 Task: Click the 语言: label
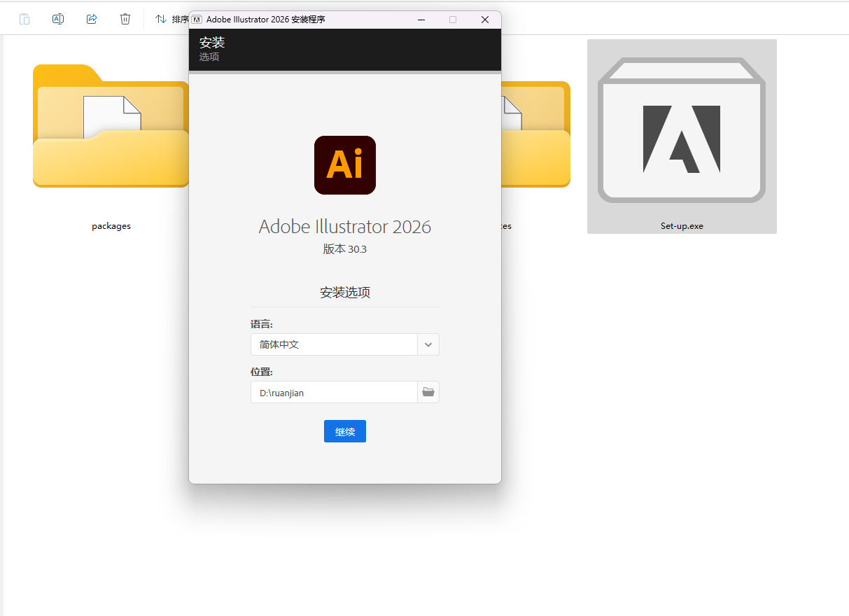pos(262,324)
